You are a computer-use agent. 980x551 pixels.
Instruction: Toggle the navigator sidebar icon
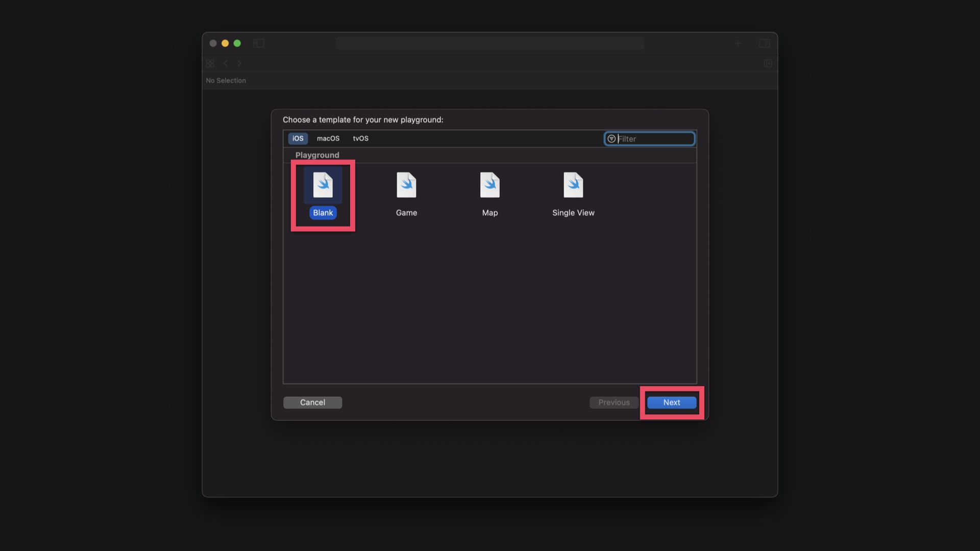[259, 43]
